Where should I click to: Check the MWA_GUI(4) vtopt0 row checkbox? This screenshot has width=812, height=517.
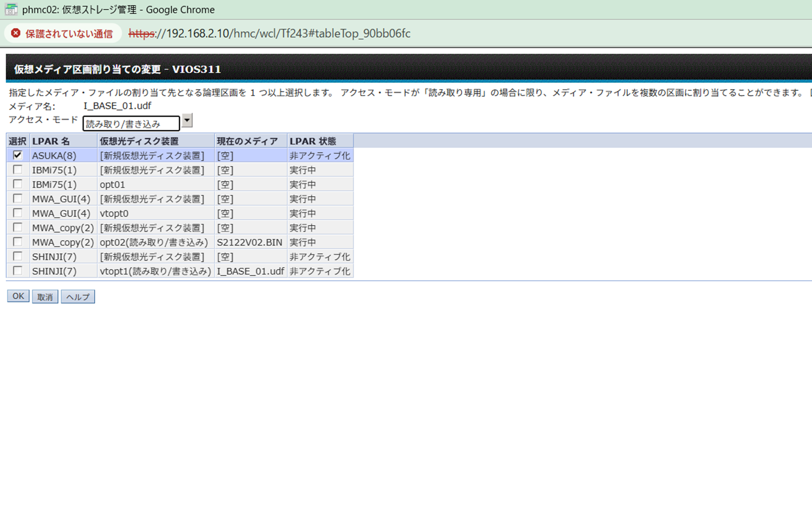pyautogui.click(x=17, y=213)
